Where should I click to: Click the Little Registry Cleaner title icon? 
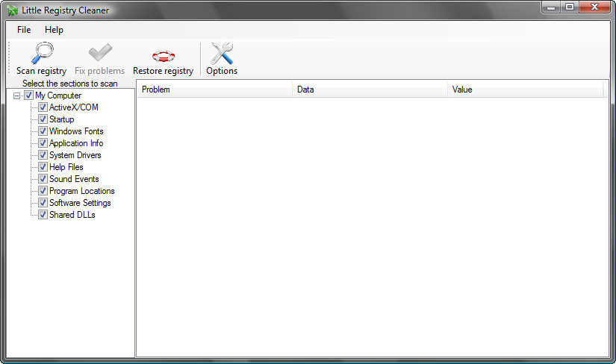12,10
